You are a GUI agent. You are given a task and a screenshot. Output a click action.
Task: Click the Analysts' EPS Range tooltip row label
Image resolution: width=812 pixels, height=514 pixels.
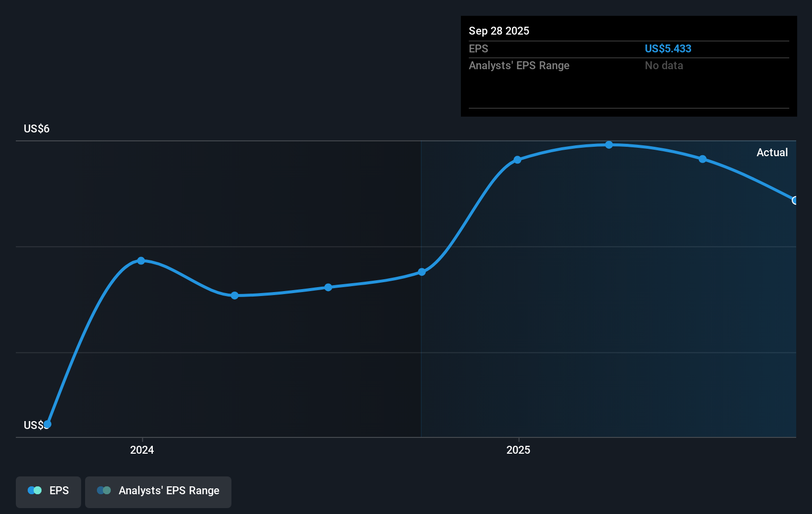519,65
